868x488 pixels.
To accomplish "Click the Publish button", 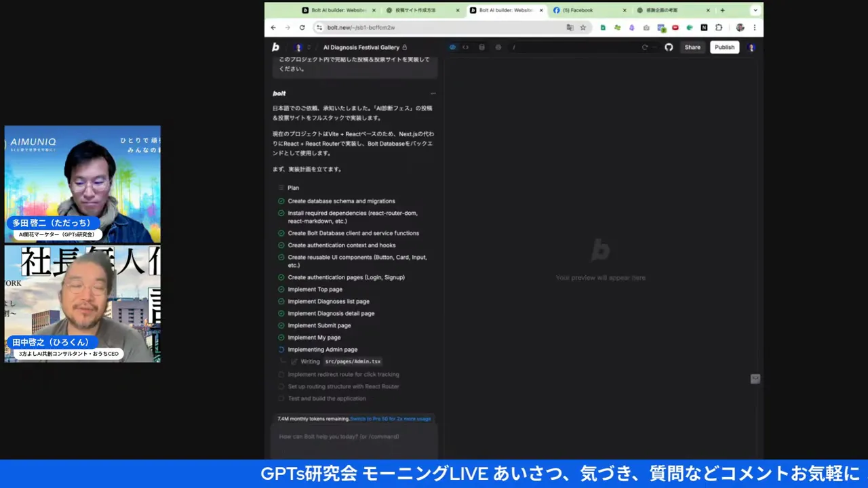I will coord(724,47).
